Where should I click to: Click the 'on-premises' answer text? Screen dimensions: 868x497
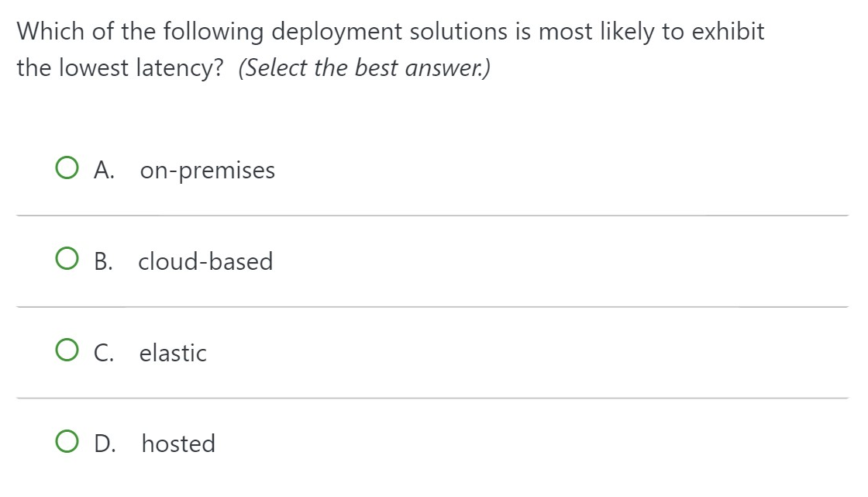tap(208, 170)
